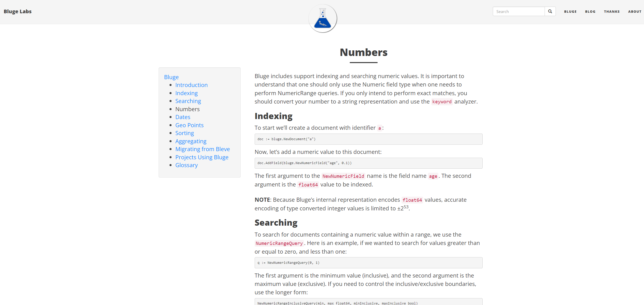Visit the Sorting sidebar page
Image resolution: width=644 pixels, height=305 pixels.
pyautogui.click(x=185, y=133)
